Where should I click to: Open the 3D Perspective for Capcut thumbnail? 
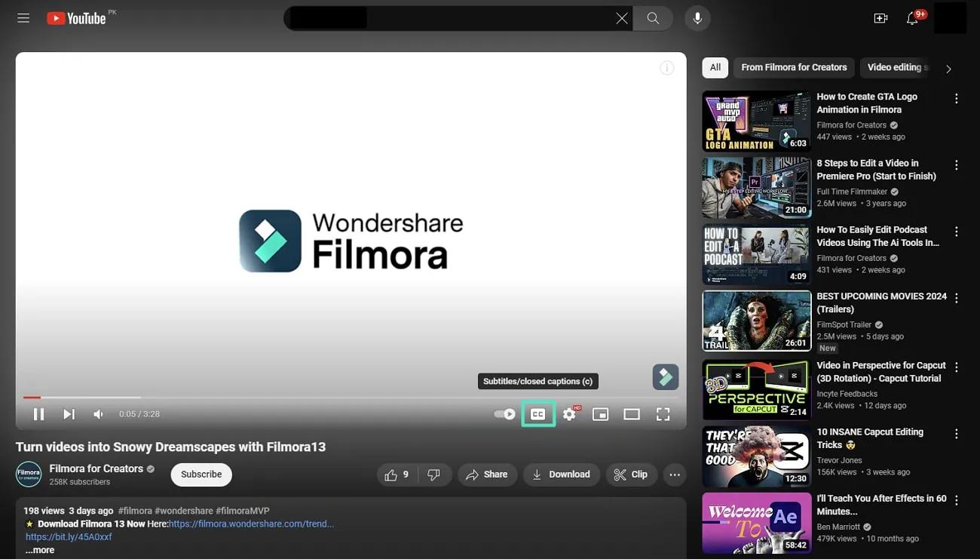756,390
